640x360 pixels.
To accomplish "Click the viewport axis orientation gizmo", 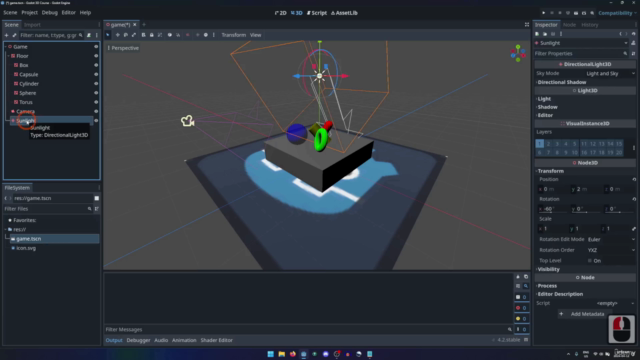I will pos(518,53).
